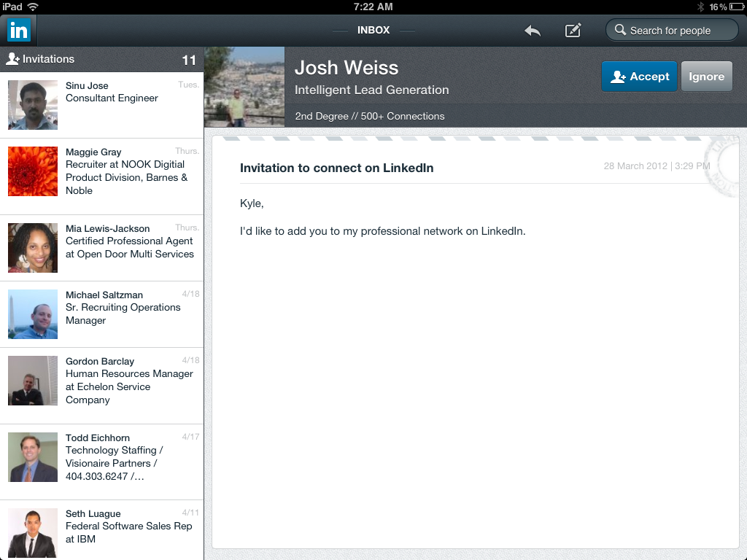
Task: Open Todd Eichhorn invitation
Action: click(102, 462)
